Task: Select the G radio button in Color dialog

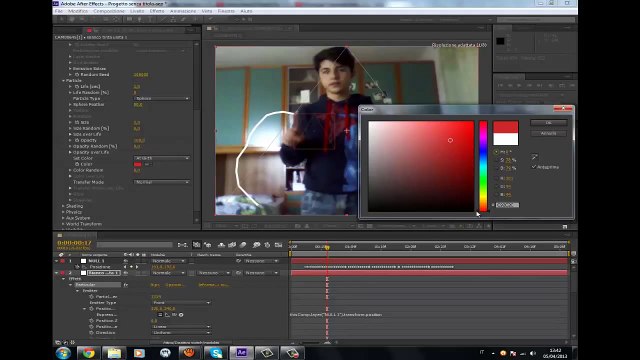Action: [x=496, y=187]
